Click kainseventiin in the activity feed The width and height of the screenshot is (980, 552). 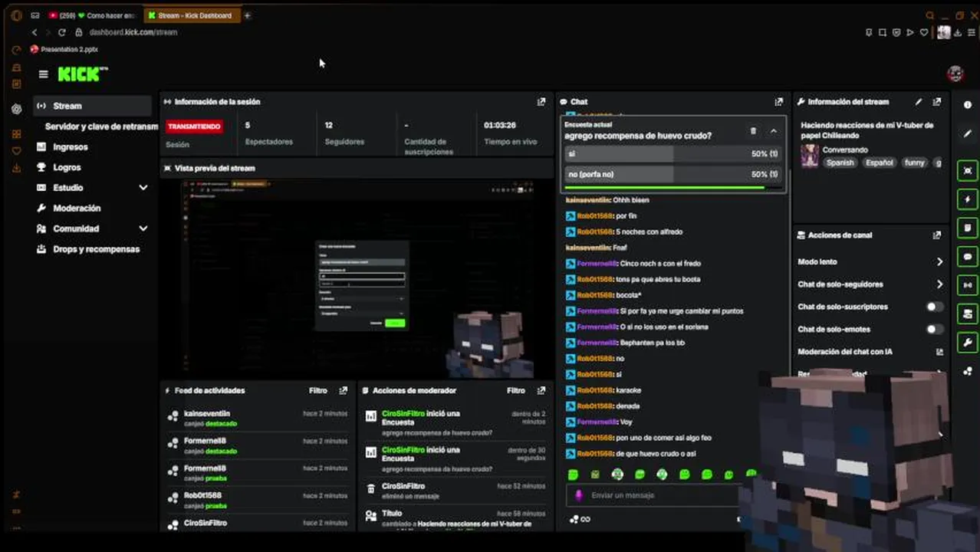click(x=206, y=414)
